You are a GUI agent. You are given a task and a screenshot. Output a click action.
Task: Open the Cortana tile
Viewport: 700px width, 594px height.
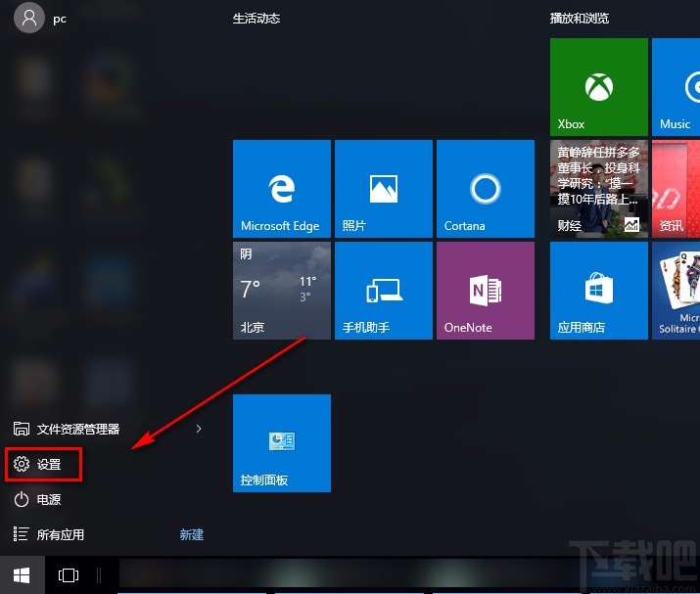[x=486, y=189]
